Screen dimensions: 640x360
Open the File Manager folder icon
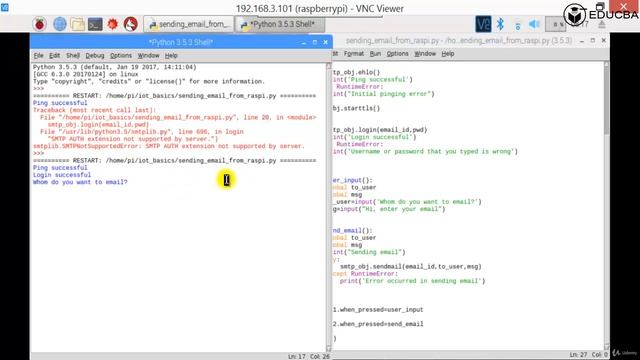[x=77, y=24]
